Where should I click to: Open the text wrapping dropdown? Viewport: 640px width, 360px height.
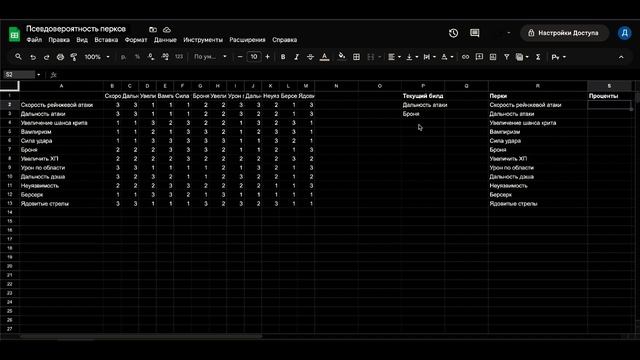pos(429,57)
